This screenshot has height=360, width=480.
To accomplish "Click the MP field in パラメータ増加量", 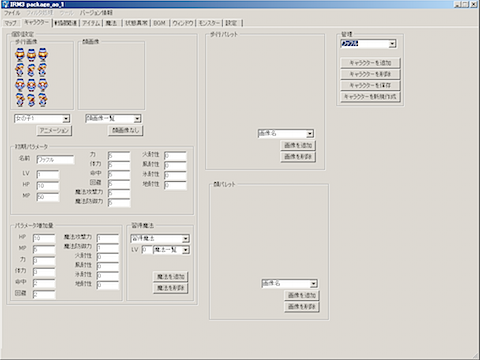I will pos(44,250).
